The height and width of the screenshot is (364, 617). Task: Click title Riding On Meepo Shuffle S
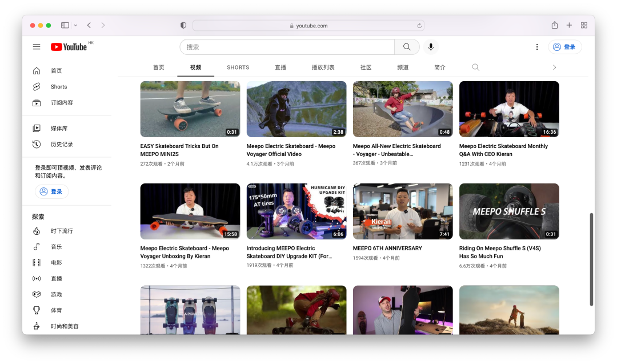click(500, 252)
